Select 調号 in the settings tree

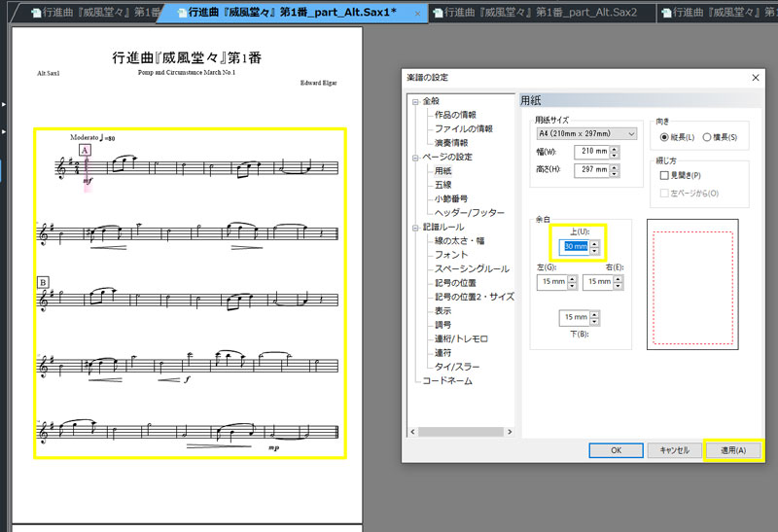click(x=442, y=325)
